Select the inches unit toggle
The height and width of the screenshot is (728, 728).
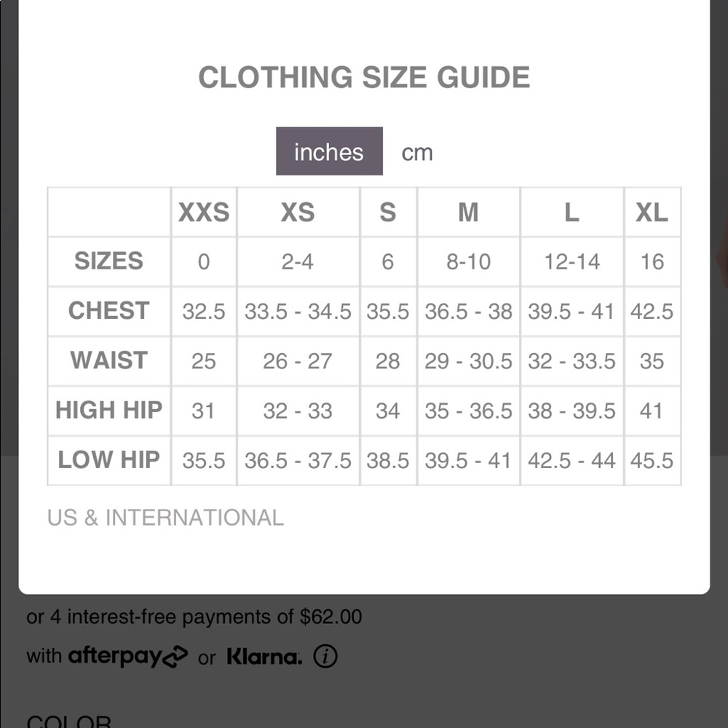click(x=329, y=151)
